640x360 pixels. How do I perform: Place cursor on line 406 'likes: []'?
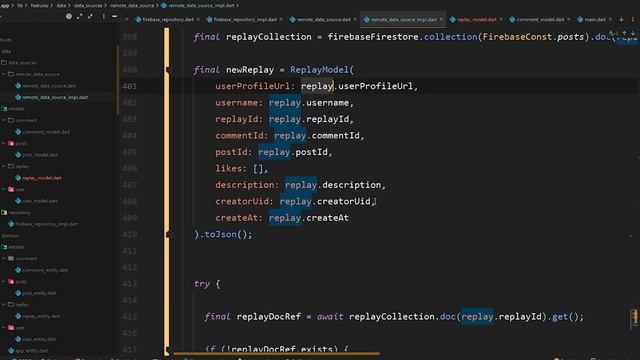(241, 169)
